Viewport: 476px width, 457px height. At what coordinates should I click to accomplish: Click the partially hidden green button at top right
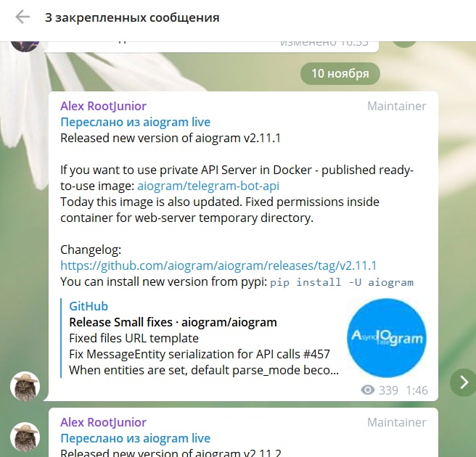pyautogui.click(x=405, y=44)
